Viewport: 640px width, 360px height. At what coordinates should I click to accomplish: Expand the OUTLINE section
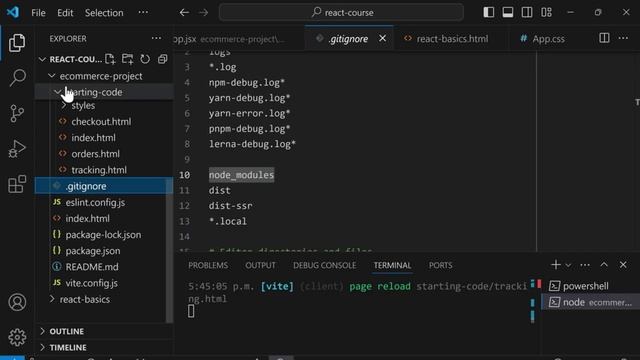(42, 331)
